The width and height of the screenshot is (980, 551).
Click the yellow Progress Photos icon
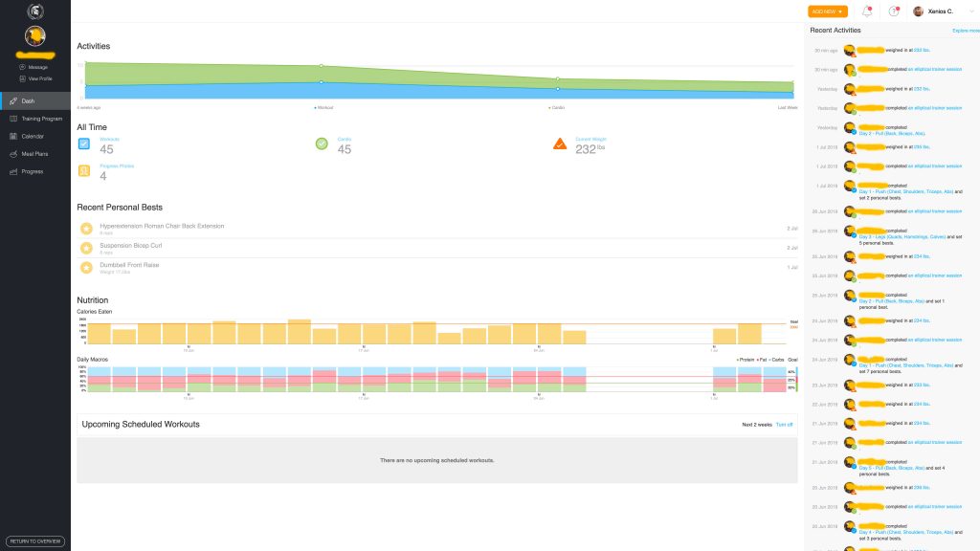84,170
